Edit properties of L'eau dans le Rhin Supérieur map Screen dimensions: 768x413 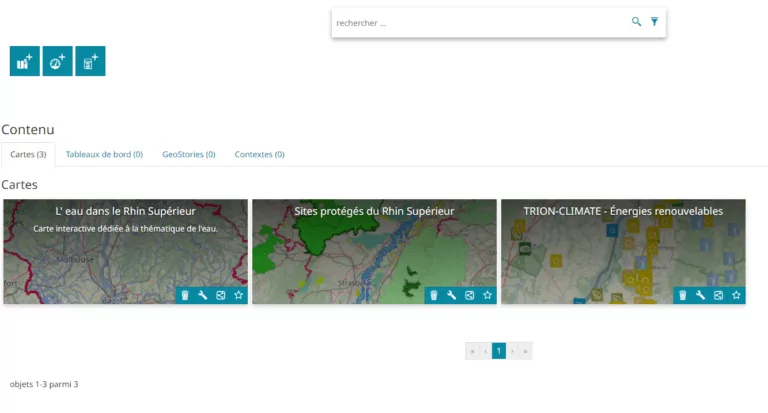(x=202, y=295)
